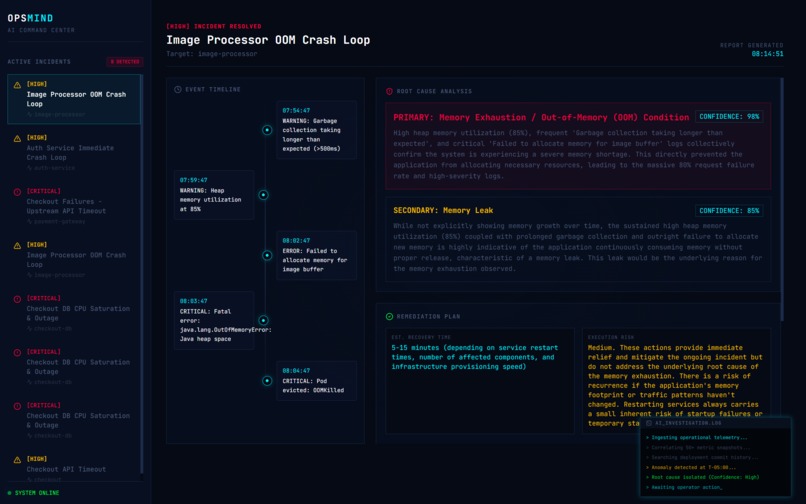The width and height of the screenshot is (806, 504).
Task: Click the Root Cause Analysis header icon
Action: 389,92
